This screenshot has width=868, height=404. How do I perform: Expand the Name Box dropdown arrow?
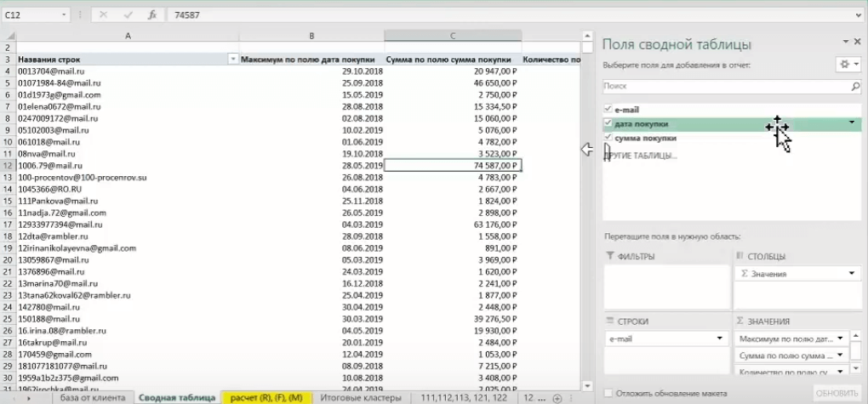[64, 15]
